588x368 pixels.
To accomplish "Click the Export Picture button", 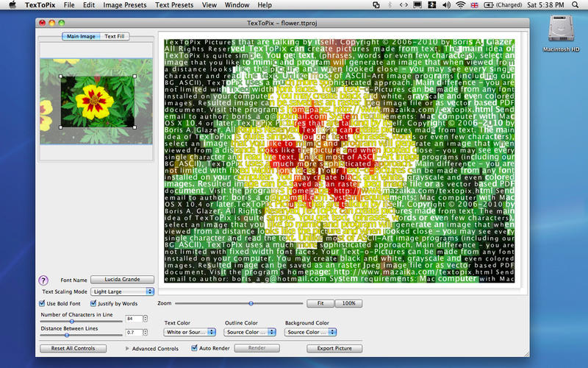I will [334, 348].
